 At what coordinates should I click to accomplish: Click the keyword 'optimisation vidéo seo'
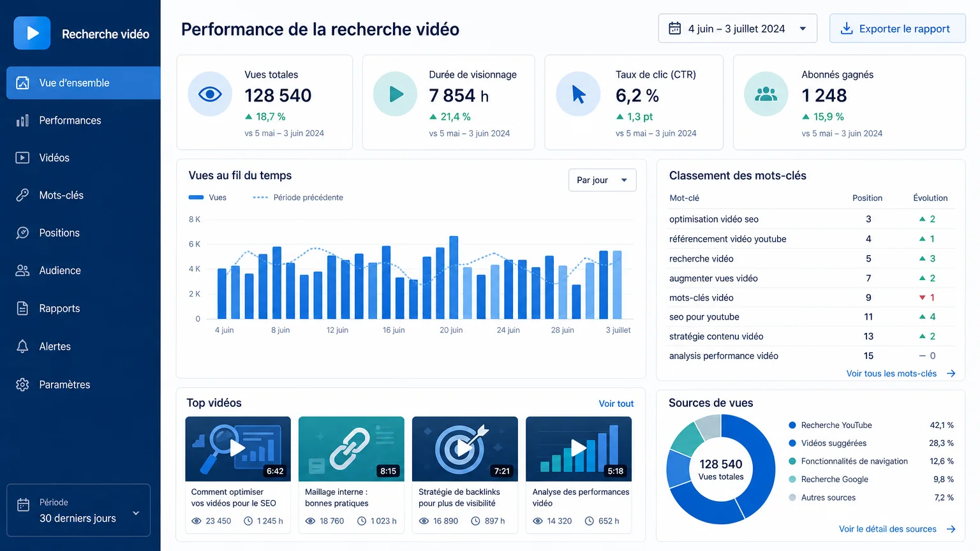coord(714,219)
